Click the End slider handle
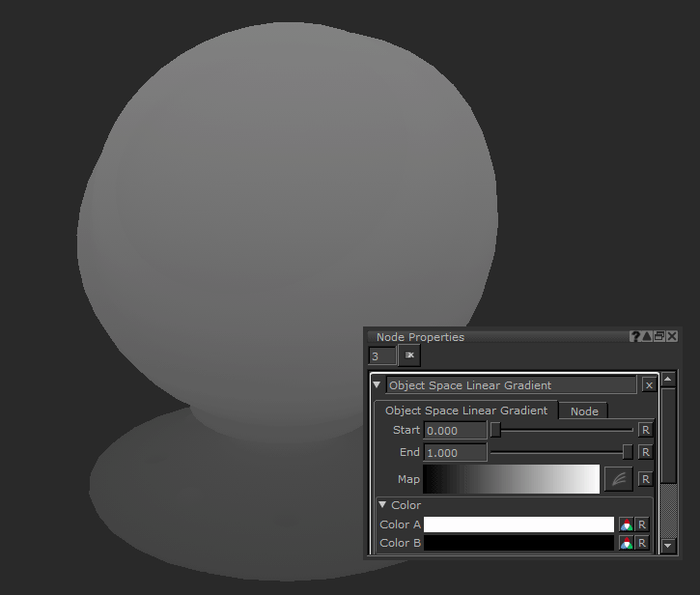700x595 pixels. (x=628, y=452)
